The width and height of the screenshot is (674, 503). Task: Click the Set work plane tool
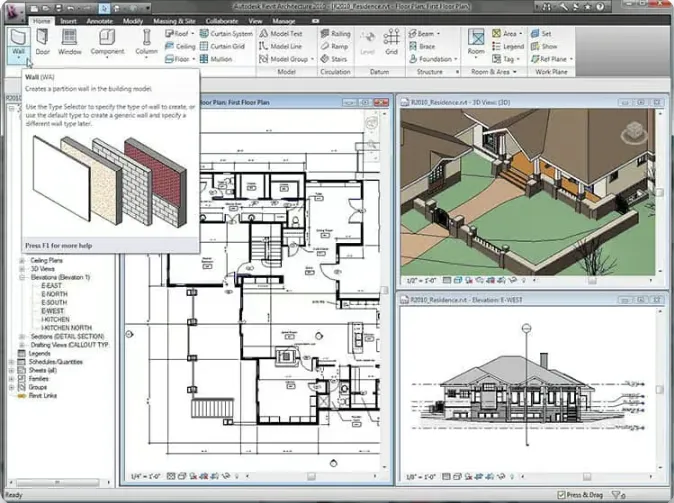point(541,34)
